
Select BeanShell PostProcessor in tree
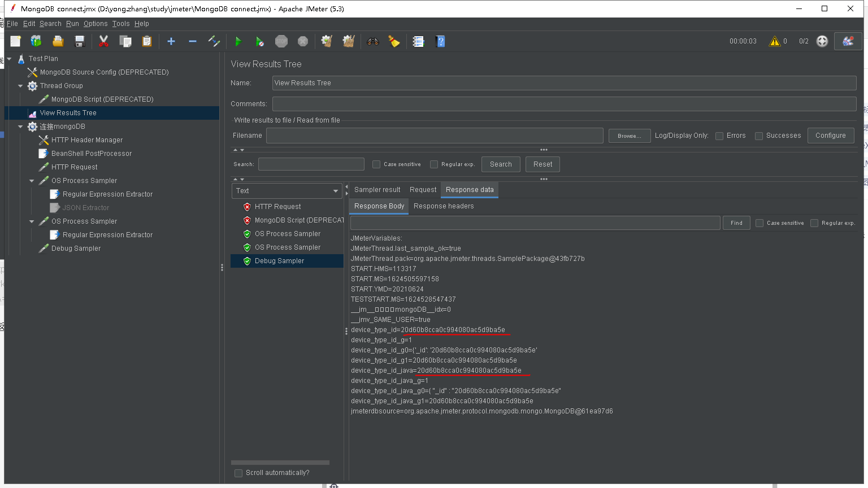pos(92,154)
